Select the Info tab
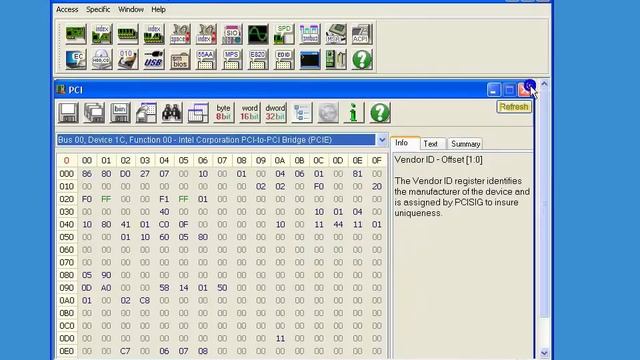This screenshot has width=640, height=360. click(x=404, y=143)
